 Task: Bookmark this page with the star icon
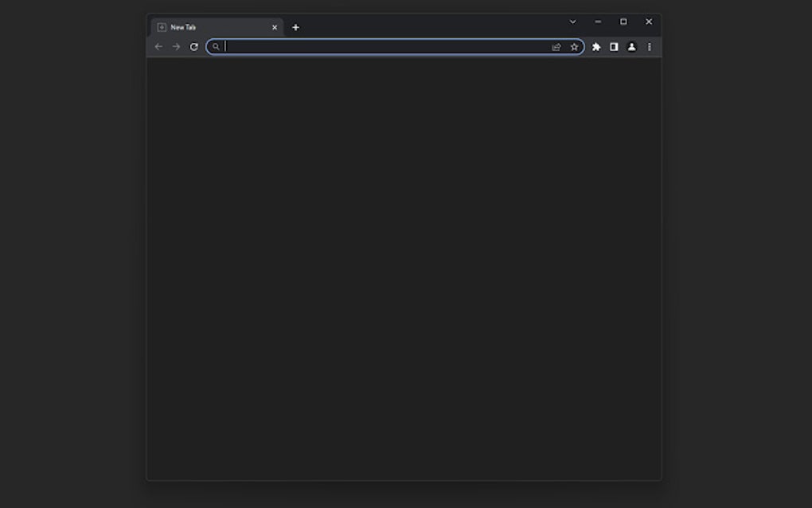click(x=573, y=47)
